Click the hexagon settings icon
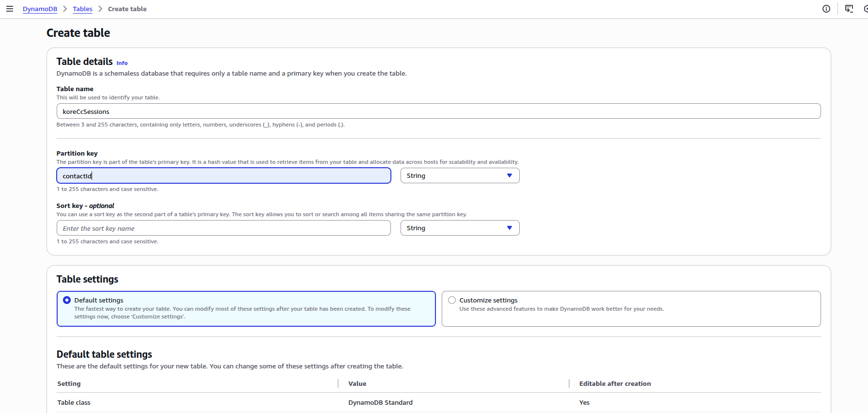The image size is (868, 413). (x=866, y=9)
